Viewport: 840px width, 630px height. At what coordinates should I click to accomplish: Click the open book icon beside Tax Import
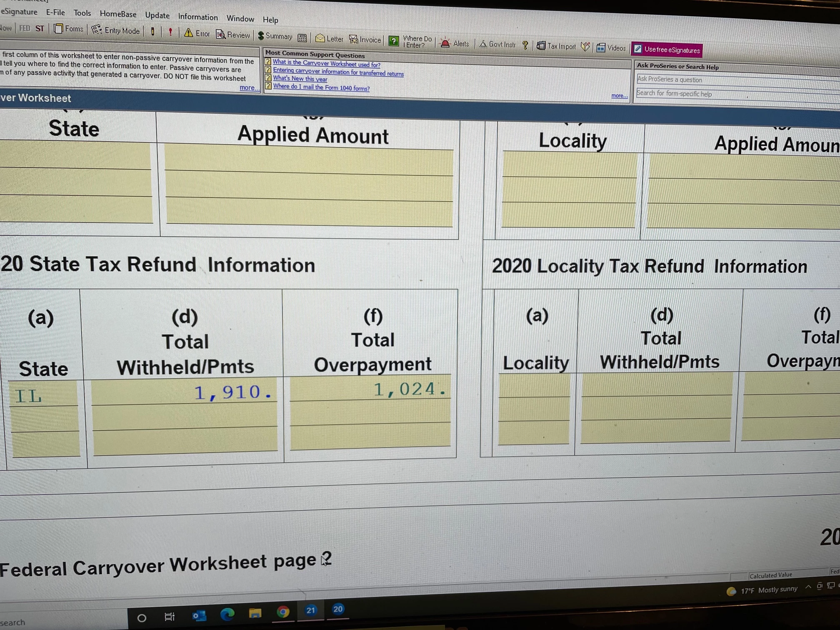[585, 47]
